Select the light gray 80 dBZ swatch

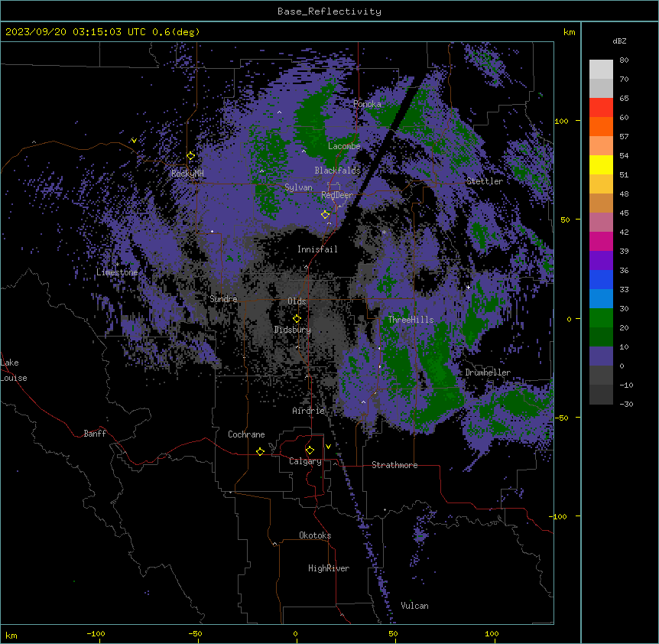click(601, 70)
